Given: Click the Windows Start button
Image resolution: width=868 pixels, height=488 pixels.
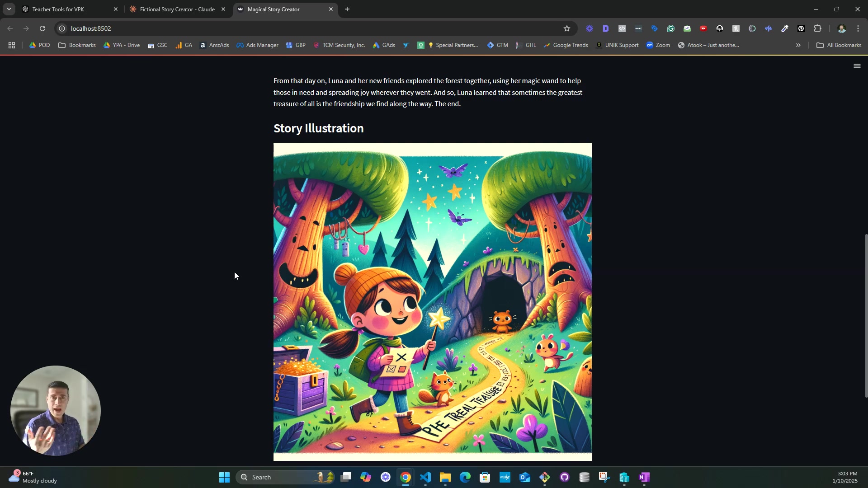Looking at the screenshot, I should click(x=224, y=477).
